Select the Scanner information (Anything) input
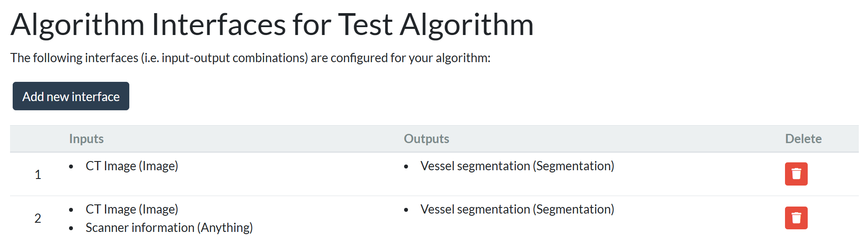This screenshot has height=249, width=868. pos(169,228)
